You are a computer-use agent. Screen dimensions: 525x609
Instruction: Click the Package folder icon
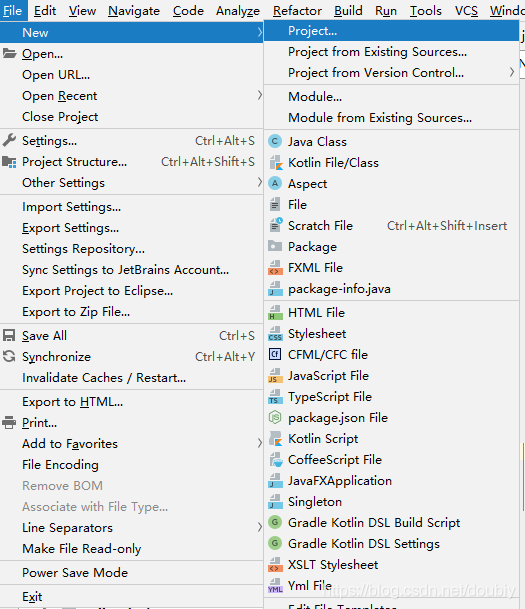275,246
